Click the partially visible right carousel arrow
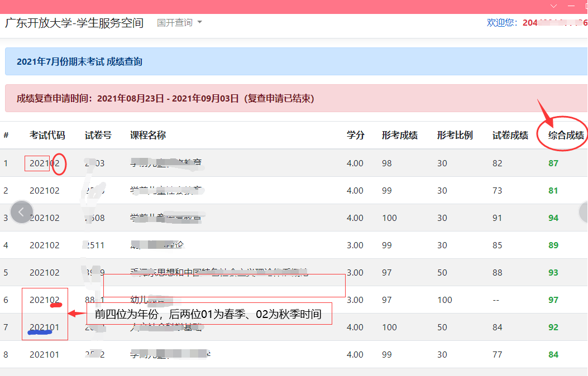588x376 pixels. [584, 212]
